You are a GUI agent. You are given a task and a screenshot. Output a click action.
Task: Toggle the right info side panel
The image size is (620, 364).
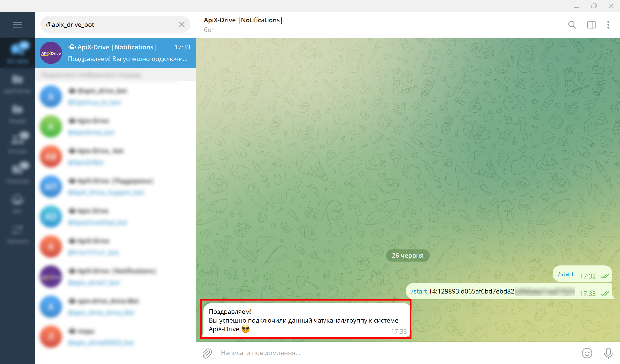coord(591,25)
